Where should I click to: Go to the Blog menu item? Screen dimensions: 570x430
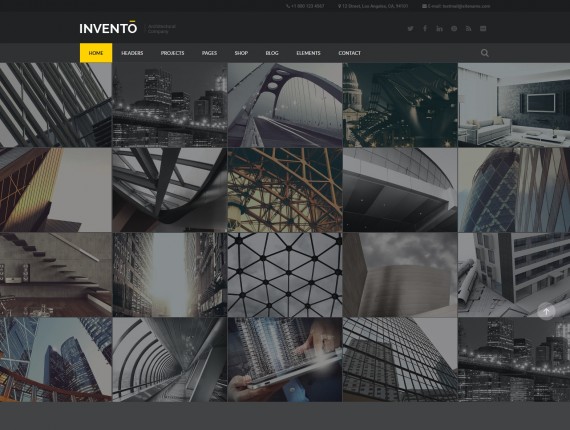(x=272, y=53)
